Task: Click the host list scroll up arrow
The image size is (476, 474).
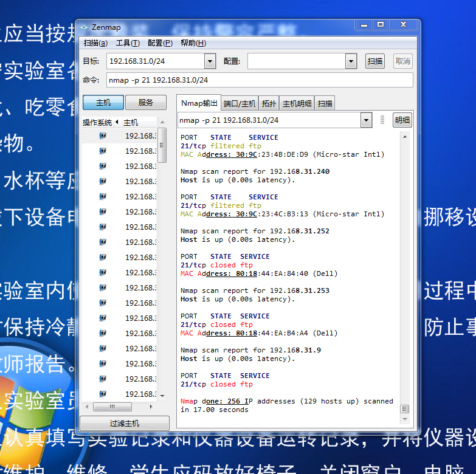Action: 162,122
